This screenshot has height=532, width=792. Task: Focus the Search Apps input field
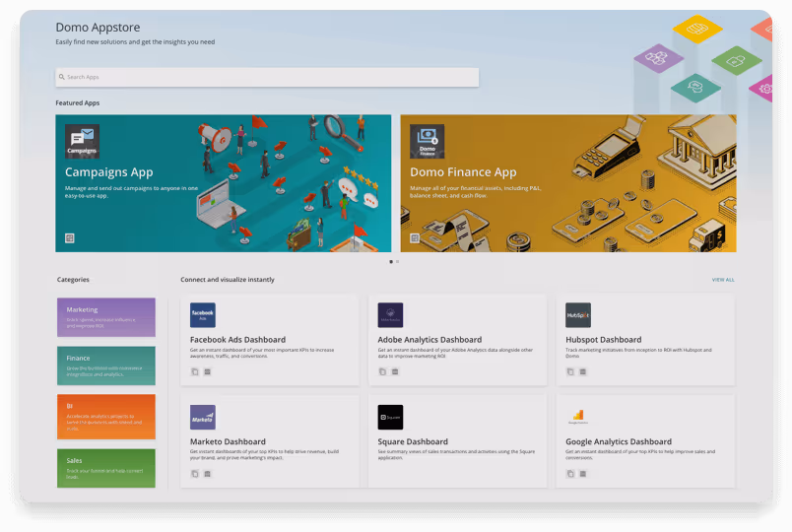pos(267,77)
